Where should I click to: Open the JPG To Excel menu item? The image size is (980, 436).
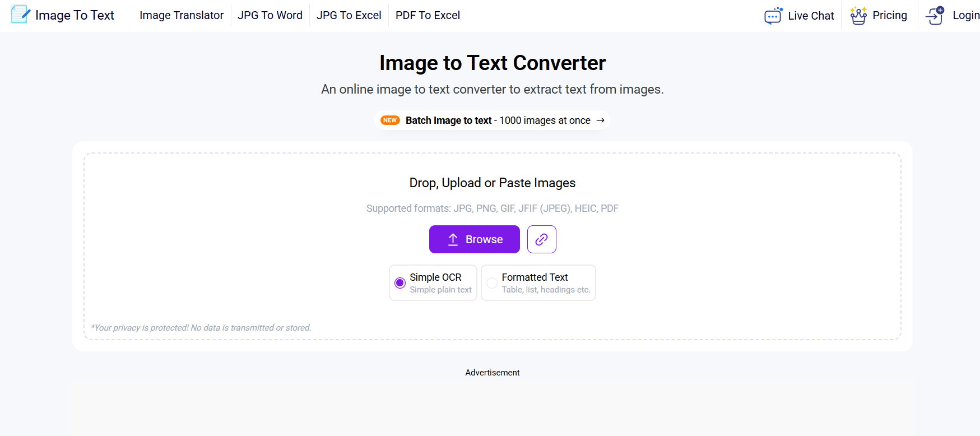pos(349,15)
